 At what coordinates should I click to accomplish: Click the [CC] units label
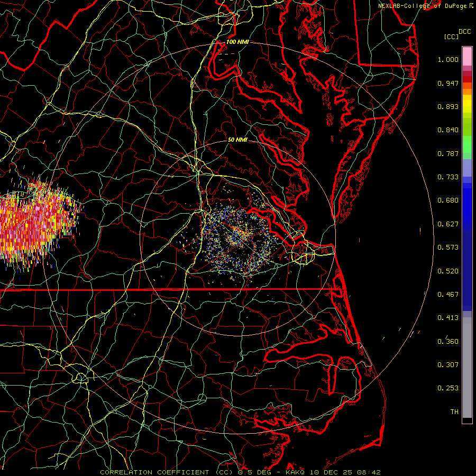[451, 36]
